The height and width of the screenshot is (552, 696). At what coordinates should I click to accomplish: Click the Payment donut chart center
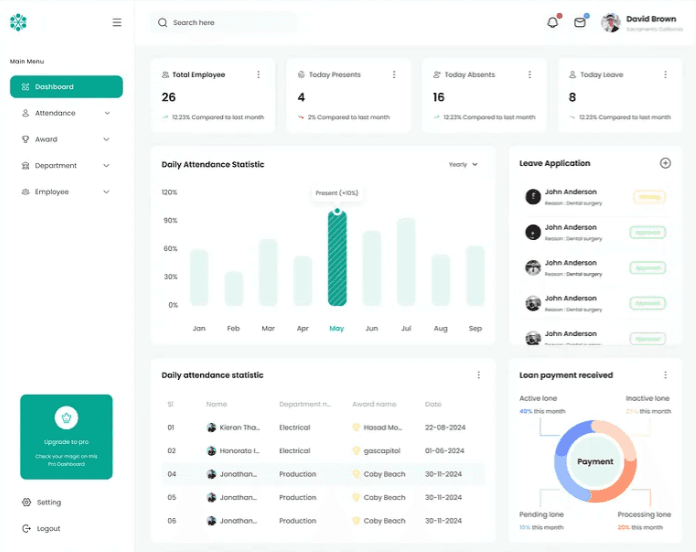tap(595, 461)
